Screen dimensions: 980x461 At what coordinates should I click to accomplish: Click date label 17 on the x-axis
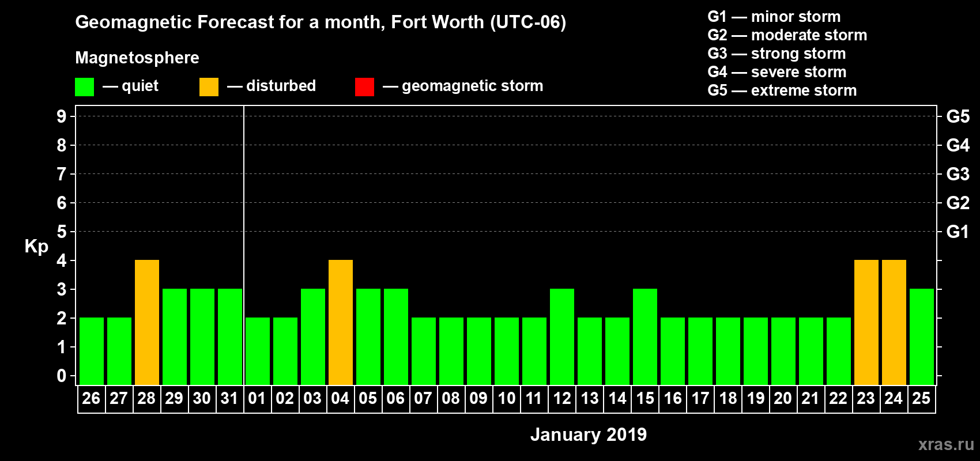[x=700, y=399]
